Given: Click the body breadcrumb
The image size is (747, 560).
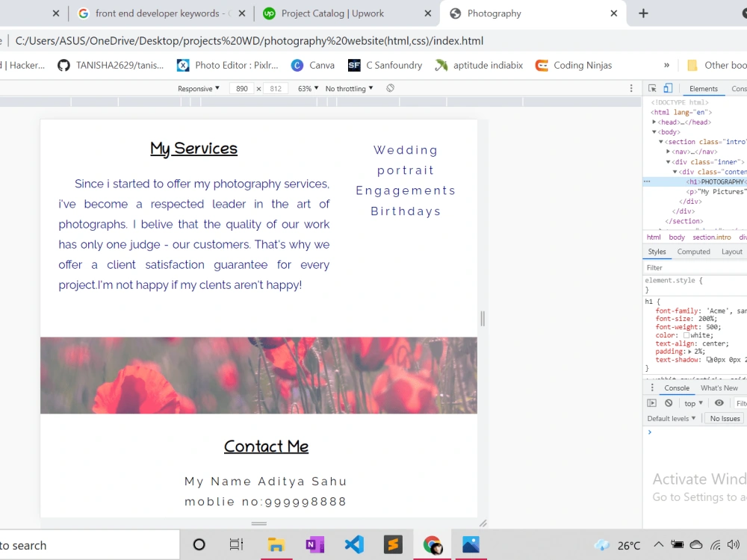Looking at the screenshot, I should [677, 237].
